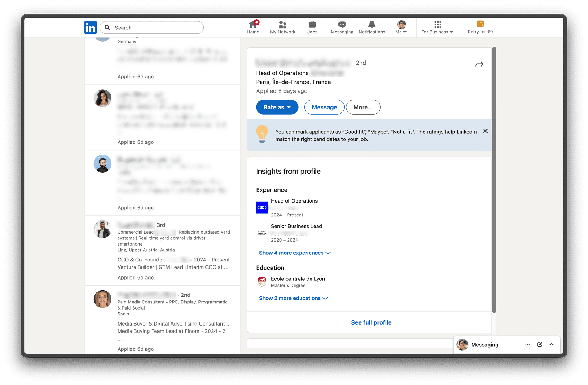This screenshot has height=385, width=588.
Task: Compose new message icon in Messaging bar
Action: (x=540, y=345)
